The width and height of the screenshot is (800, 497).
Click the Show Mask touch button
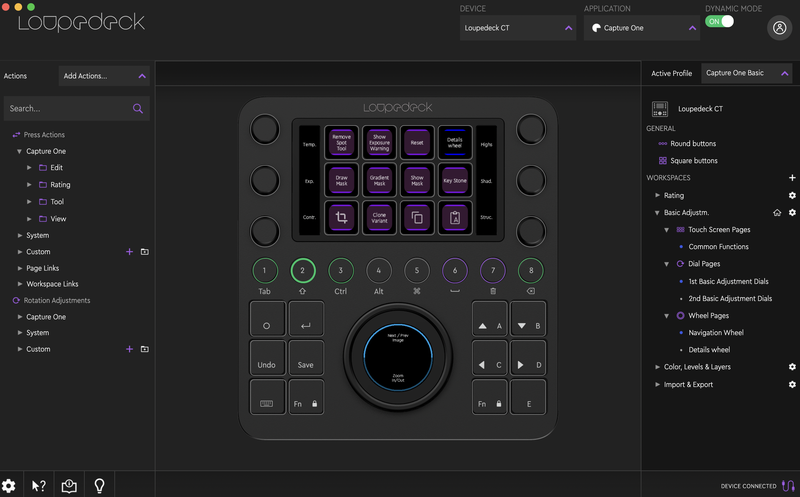tap(417, 180)
